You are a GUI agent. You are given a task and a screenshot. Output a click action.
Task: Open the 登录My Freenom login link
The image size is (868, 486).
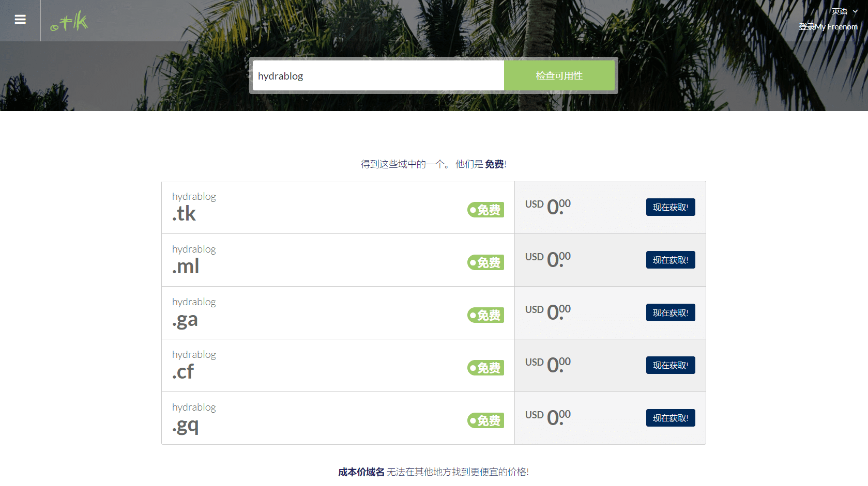coord(828,27)
